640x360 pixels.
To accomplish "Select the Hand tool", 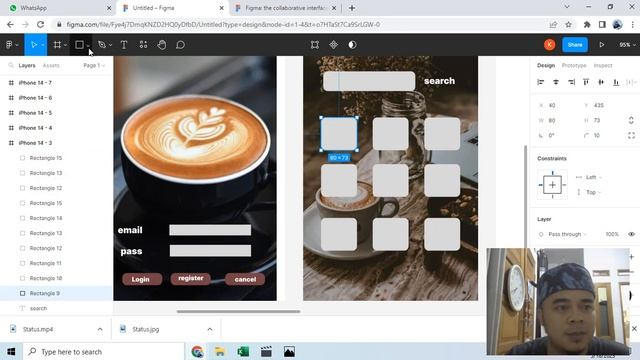I will tap(162, 45).
